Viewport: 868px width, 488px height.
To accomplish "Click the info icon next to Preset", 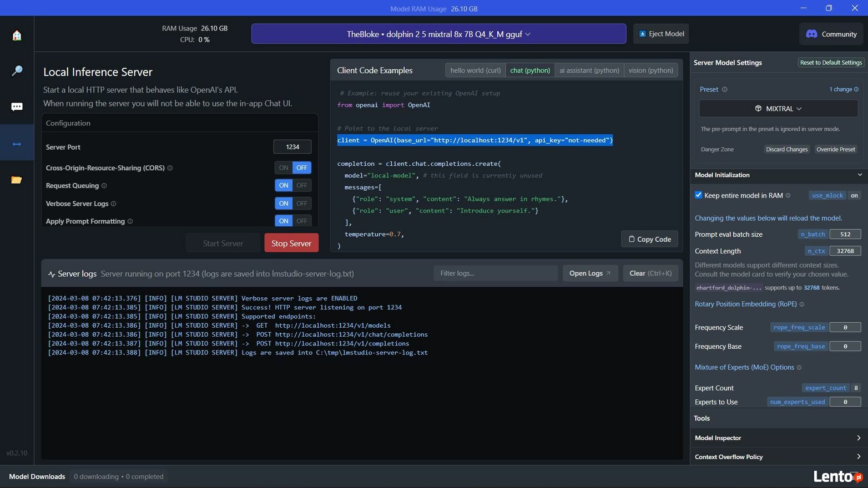I will coord(724,89).
